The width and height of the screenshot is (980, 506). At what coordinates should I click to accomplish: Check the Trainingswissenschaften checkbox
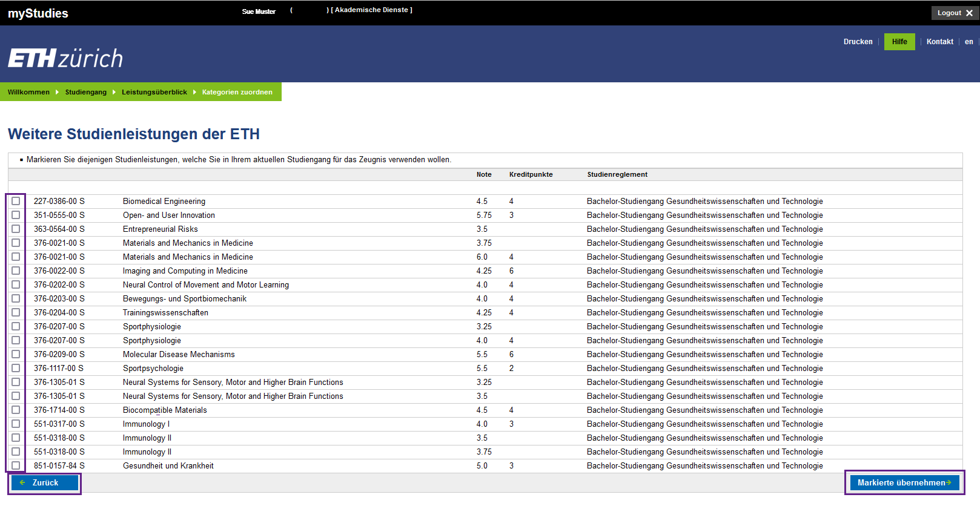tap(16, 312)
